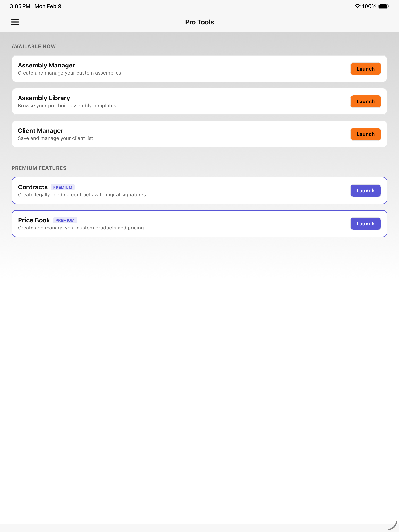Click the Price Book PREMIUM badge

(x=65, y=220)
